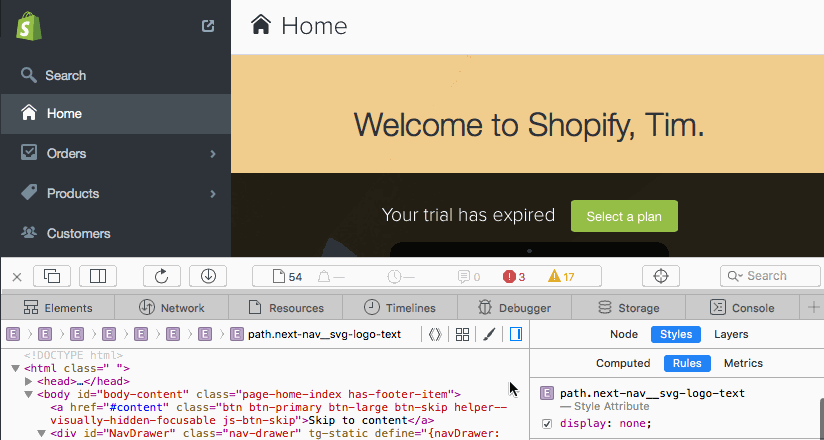Toggle paint flashing brush icon

tap(489, 334)
